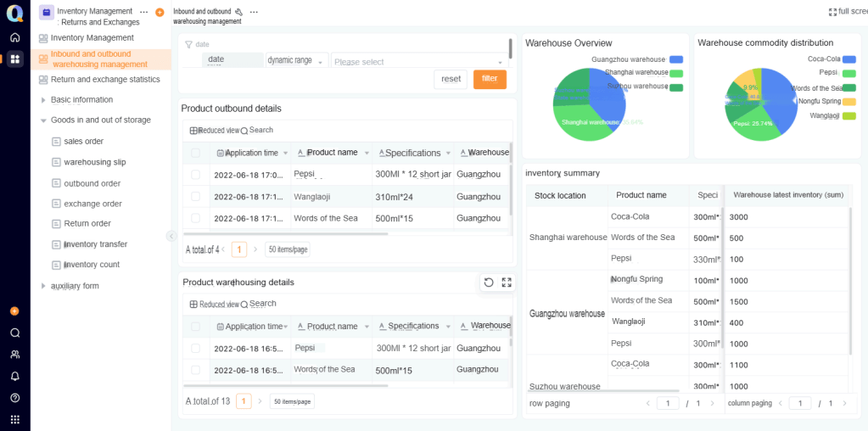Click the row paging number input

click(x=667, y=403)
